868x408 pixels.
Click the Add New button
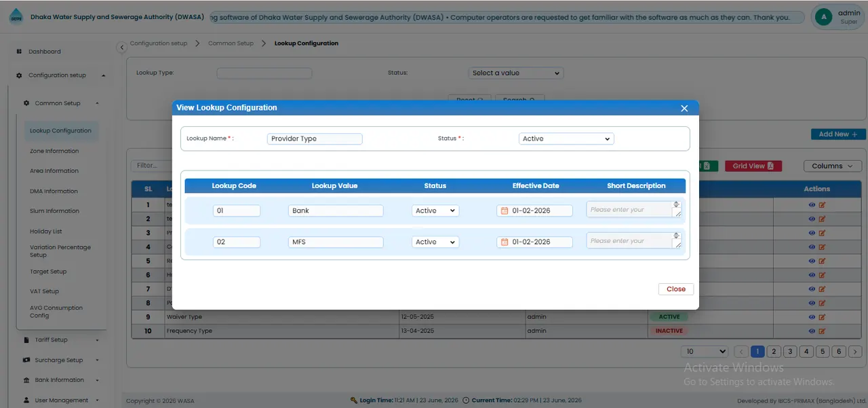838,134
